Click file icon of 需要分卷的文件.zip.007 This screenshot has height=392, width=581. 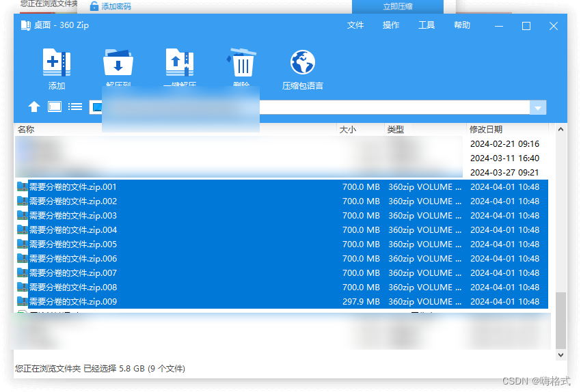[x=23, y=272]
